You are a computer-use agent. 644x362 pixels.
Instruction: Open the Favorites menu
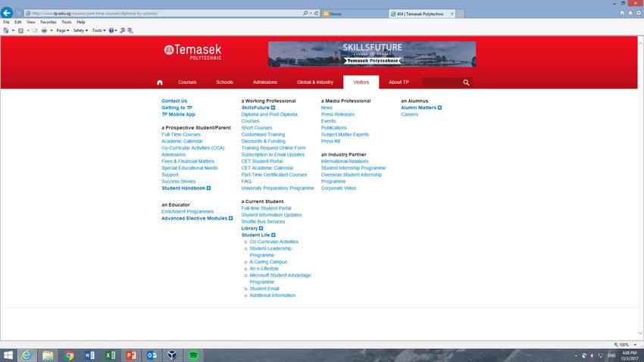tap(48, 22)
